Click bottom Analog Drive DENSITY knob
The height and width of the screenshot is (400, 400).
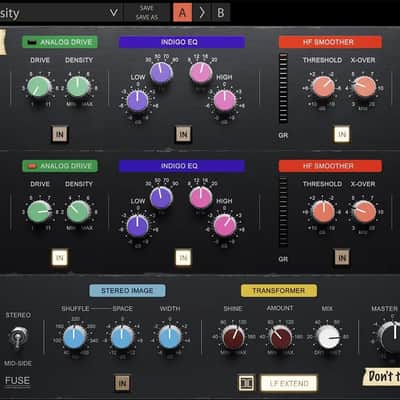coord(79,212)
